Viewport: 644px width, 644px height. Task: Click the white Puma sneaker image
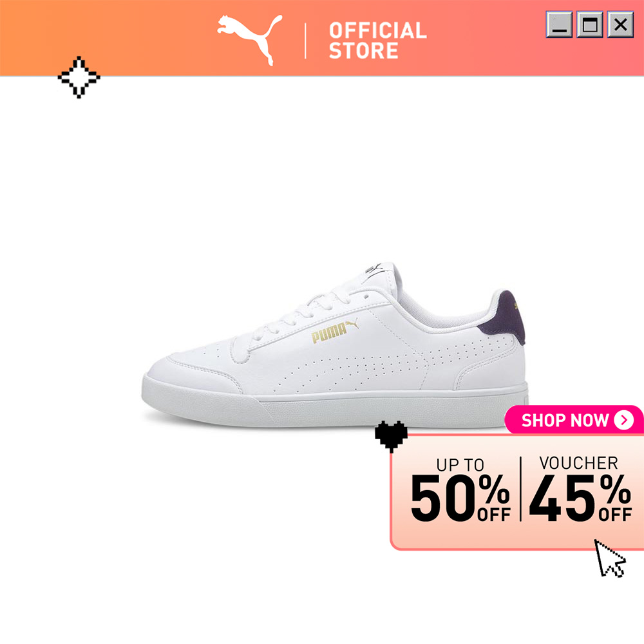pos(335,345)
